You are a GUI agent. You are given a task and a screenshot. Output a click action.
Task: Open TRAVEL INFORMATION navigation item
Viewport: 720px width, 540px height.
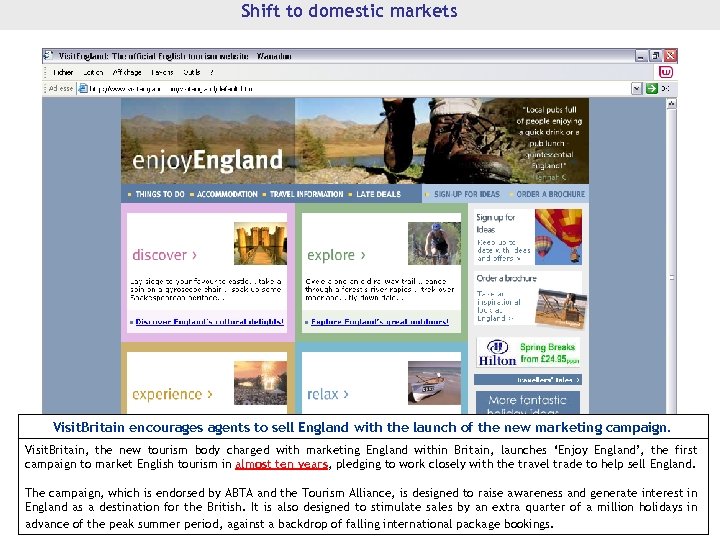(304, 194)
